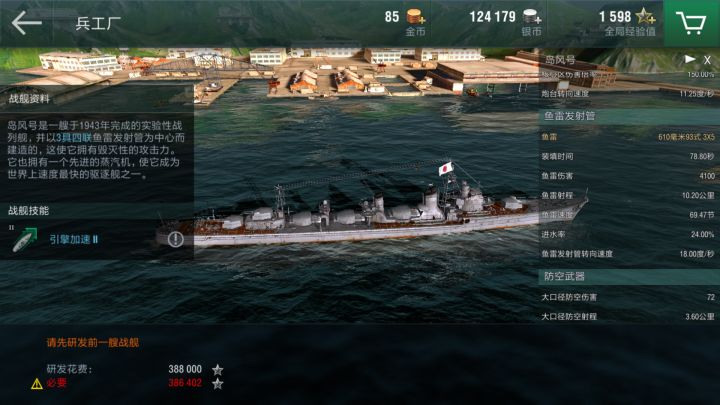This screenshot has height=405, width=720.
Task: Select the 防空武器 section header
Action: pos(629,276)
